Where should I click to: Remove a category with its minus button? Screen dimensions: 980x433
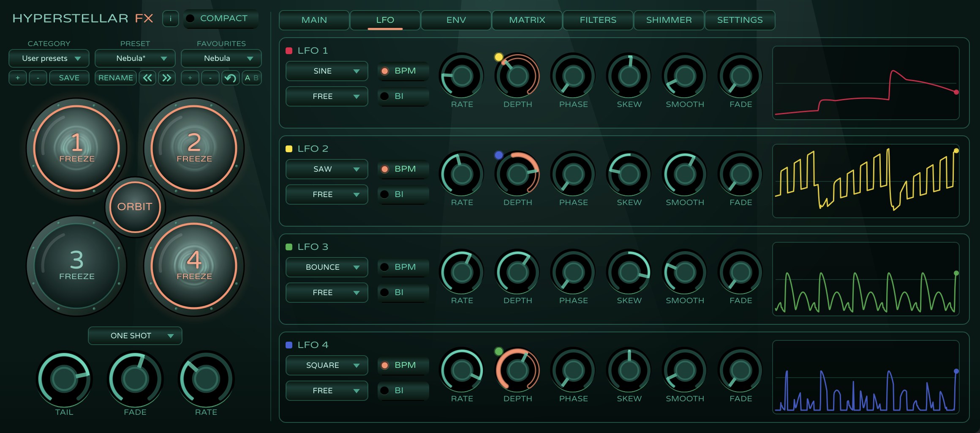click(38, 78)
